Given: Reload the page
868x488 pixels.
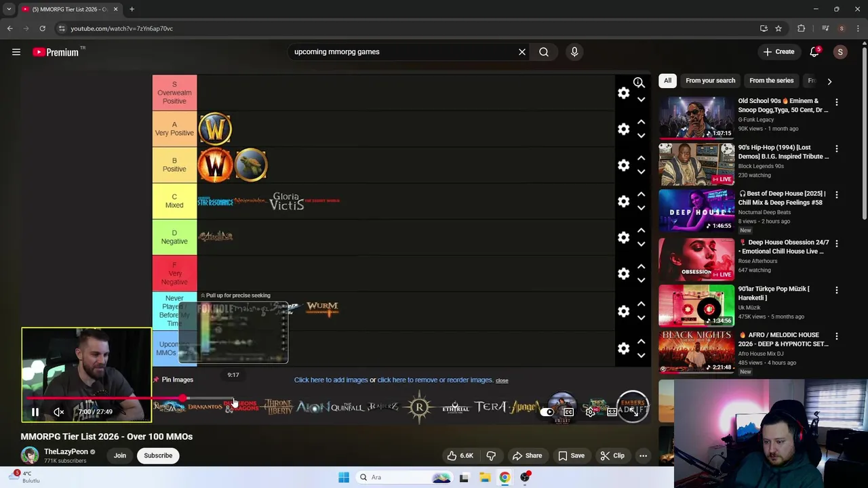Looking at the screenshot, I should click(42, 28).
